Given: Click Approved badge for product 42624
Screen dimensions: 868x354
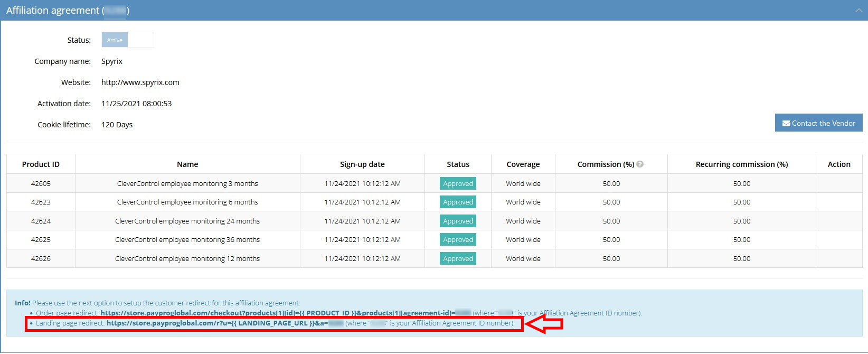Looking at the screenshot, I should pos(458,221).
